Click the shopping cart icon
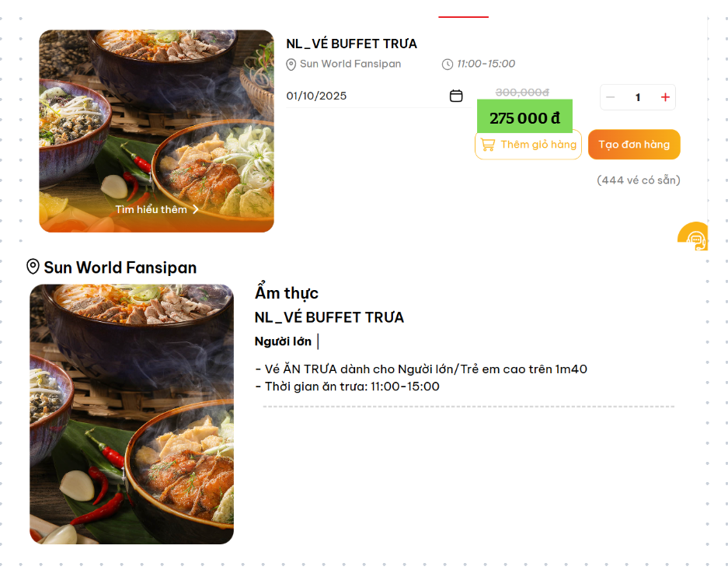Image resolution: width=728 pixels, height=570 pixels. tap(487, 145)
